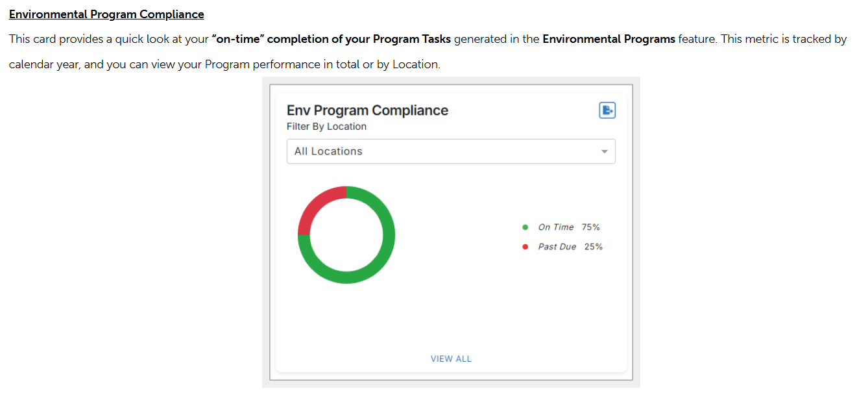Click the On Time legend label
Viewport: 868px width, 402px height.
[556, 227]
